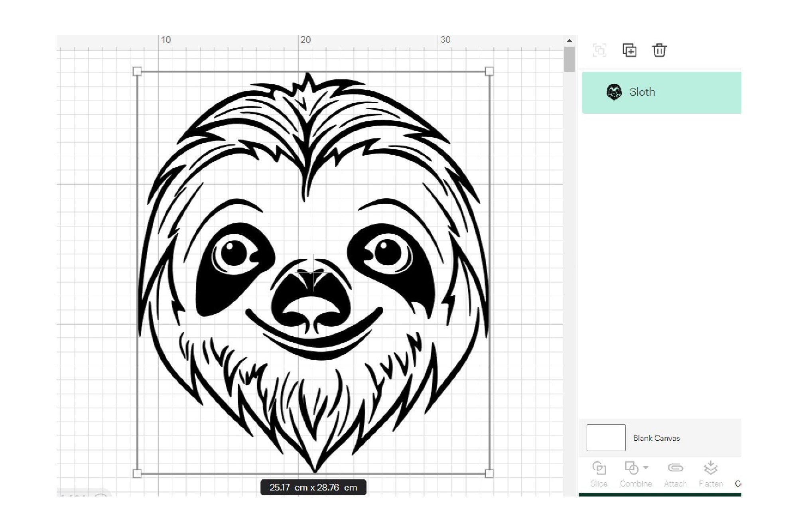Click the greyed-out Group icon
The width and height of the screenshot is (798, 532).
(x=599, y=50)
